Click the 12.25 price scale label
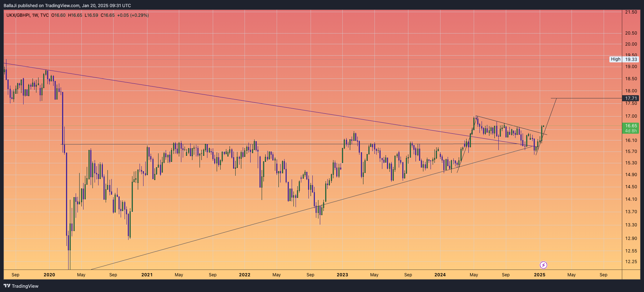644x292 pixels. (x=631, y=262)
